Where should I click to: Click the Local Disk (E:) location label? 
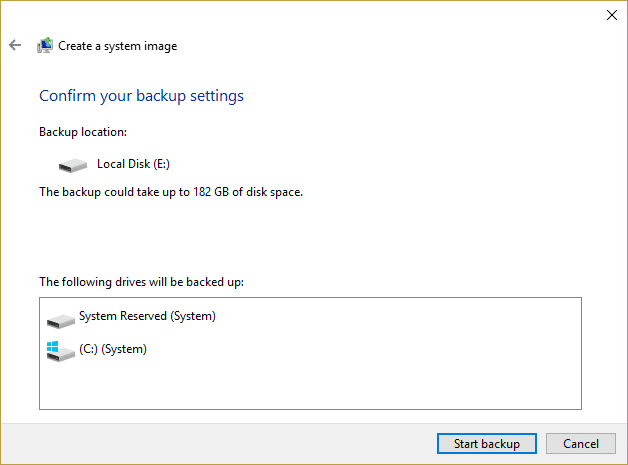(126, 163)
